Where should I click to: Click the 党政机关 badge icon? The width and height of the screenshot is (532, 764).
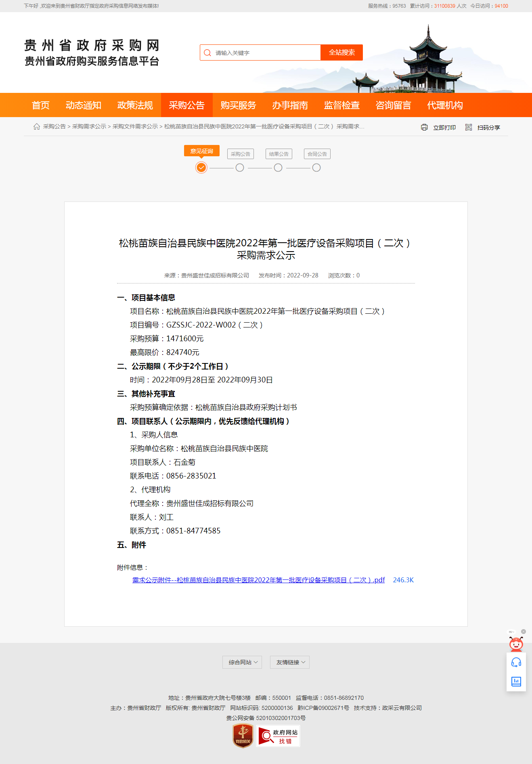pyautogui.click(x=243, y=735)
